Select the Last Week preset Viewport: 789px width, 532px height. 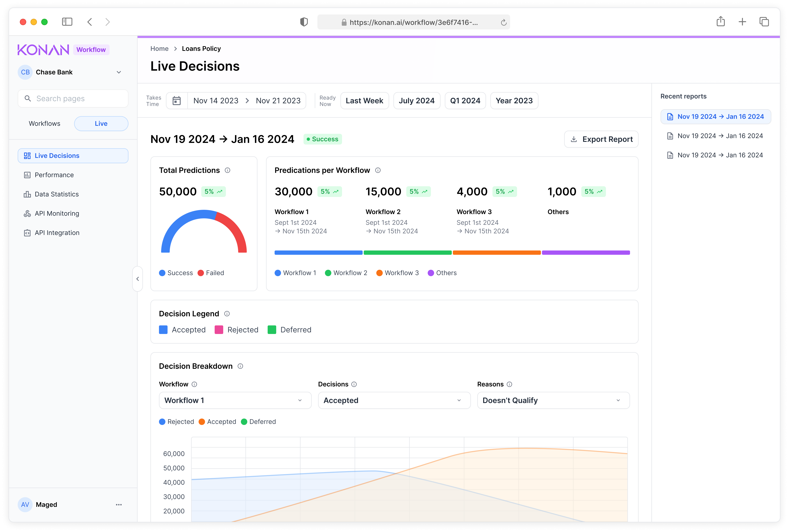point(365,101)
